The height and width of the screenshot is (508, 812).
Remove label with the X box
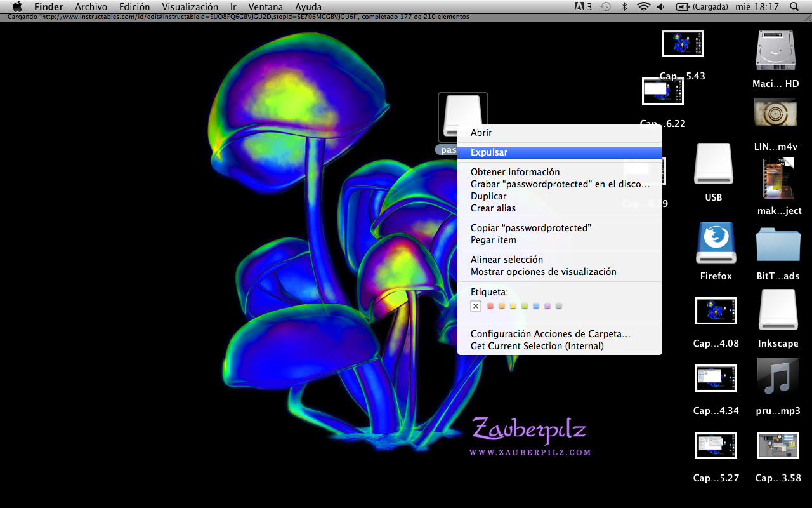point(476,306)
